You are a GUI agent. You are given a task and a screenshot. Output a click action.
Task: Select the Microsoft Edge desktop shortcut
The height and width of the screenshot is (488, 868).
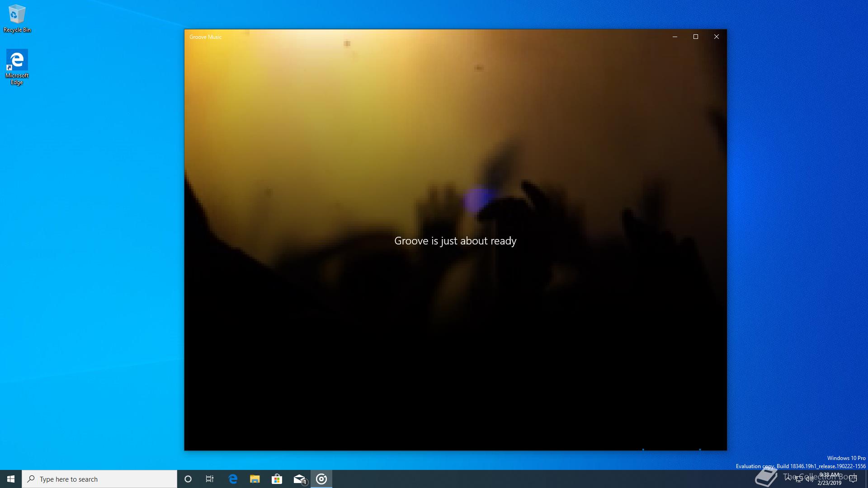pos(17,67)
